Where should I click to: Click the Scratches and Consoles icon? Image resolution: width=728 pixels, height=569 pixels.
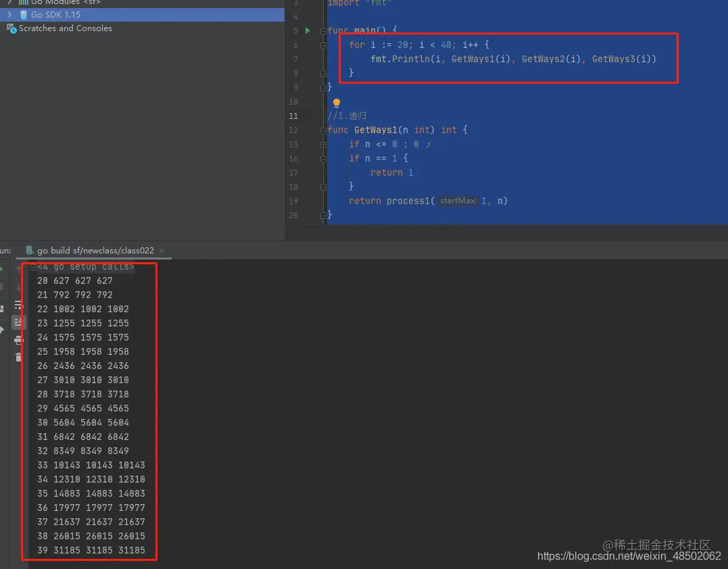point(11,28)
